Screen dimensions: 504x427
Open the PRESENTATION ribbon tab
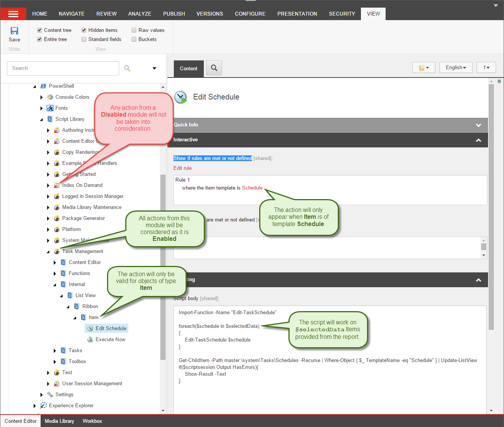297,14
